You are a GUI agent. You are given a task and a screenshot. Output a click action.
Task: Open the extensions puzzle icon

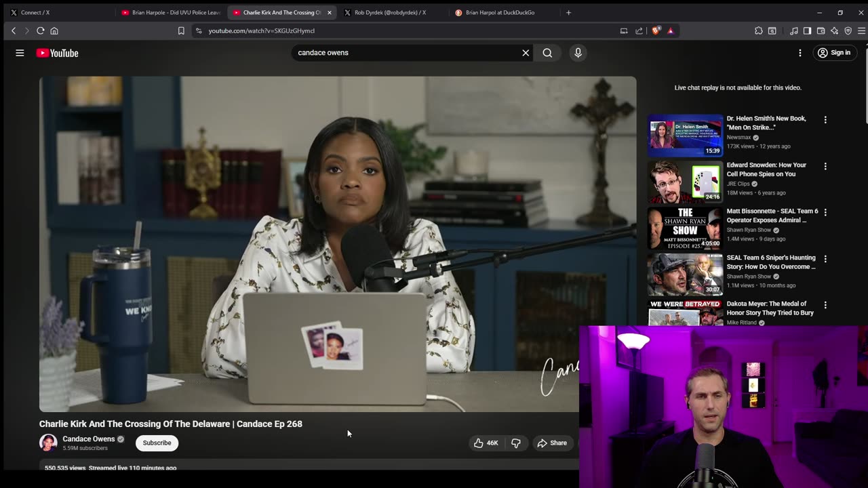point(759,30)
